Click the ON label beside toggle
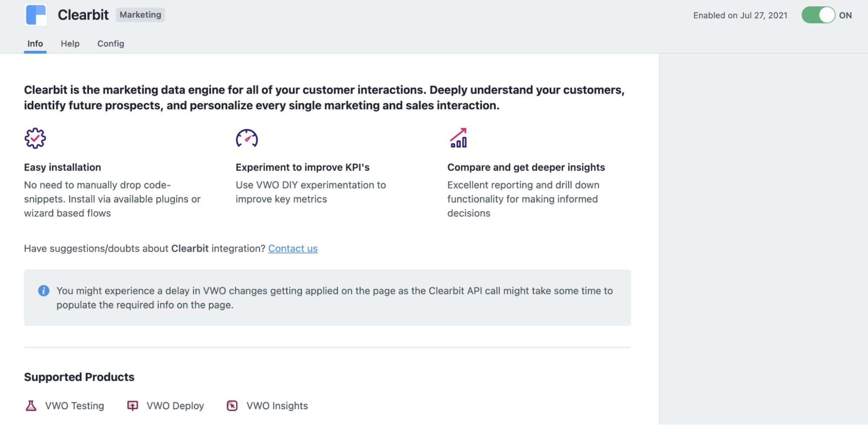Screen dimensions: 868x425 click(x=845, y=15)
